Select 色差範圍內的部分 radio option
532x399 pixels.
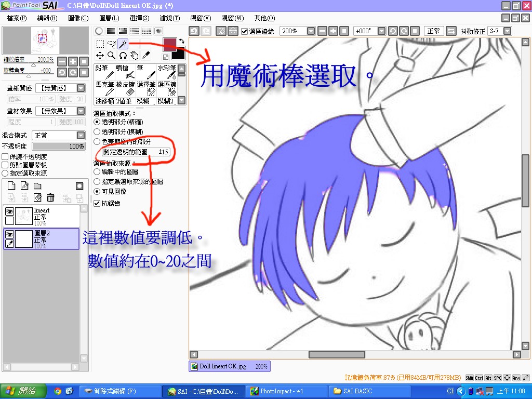coord(97,141)
